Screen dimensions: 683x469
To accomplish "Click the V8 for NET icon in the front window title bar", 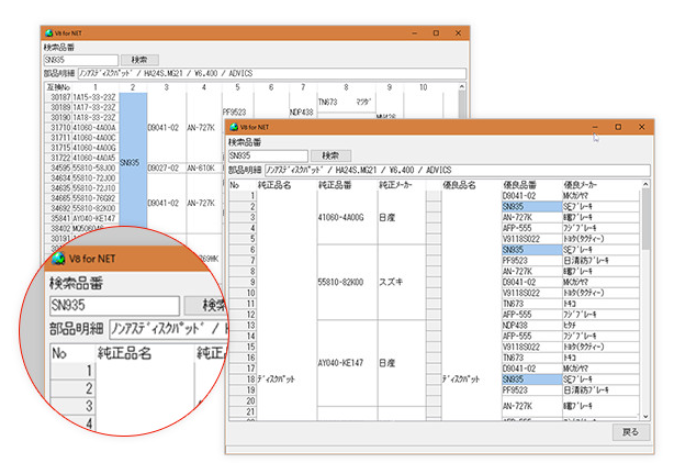I will (x=235, y=128).
